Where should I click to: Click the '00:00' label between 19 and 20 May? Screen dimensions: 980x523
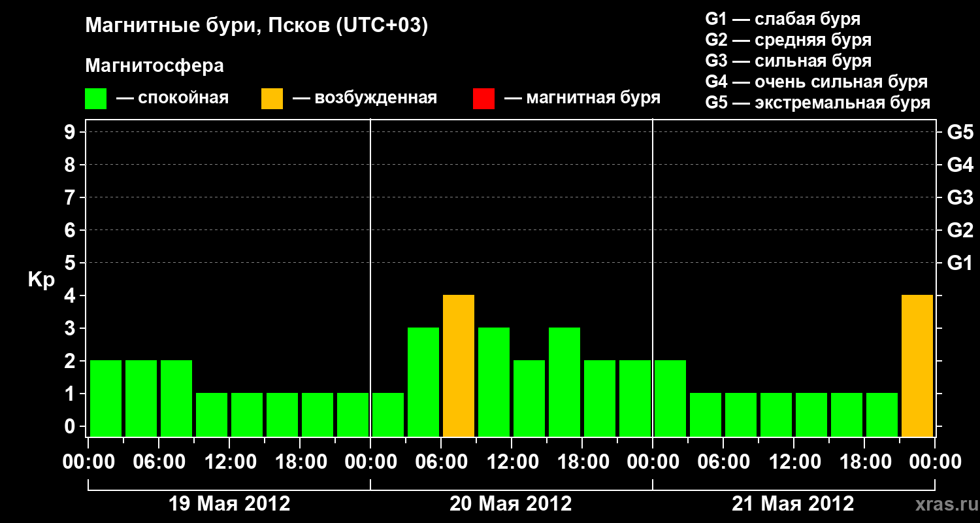pyautogui.click(x=370, y=462)
